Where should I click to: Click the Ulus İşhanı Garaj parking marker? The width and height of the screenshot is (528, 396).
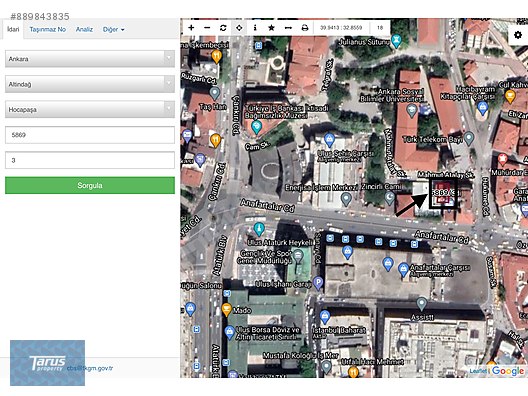(318, 283)
